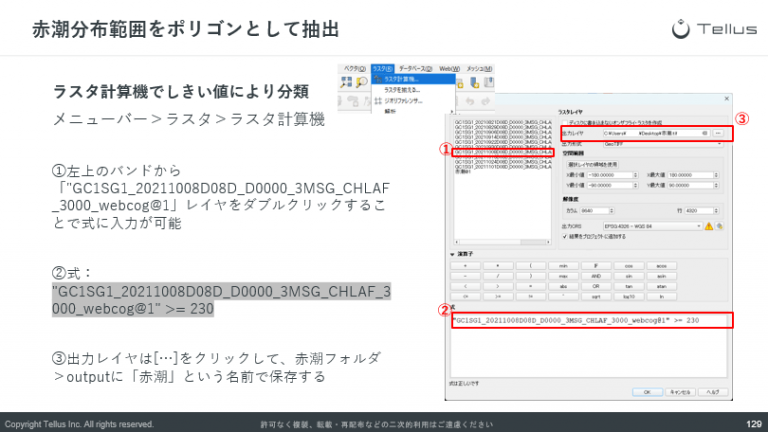The height and width of the screenshot is (432, 768).
Task: Click the redo arrow toolbar icon
Action: [x=485, y=101]
